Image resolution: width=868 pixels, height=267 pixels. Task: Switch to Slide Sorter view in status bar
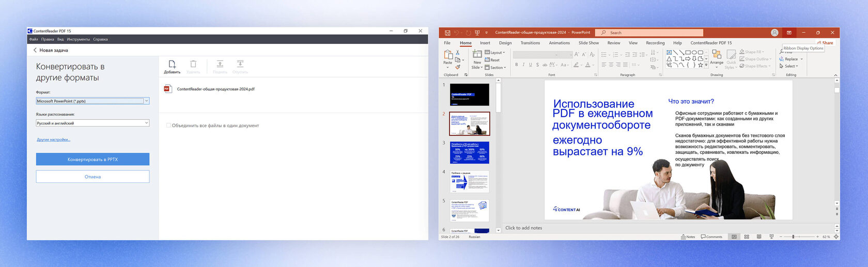point(747,237)
